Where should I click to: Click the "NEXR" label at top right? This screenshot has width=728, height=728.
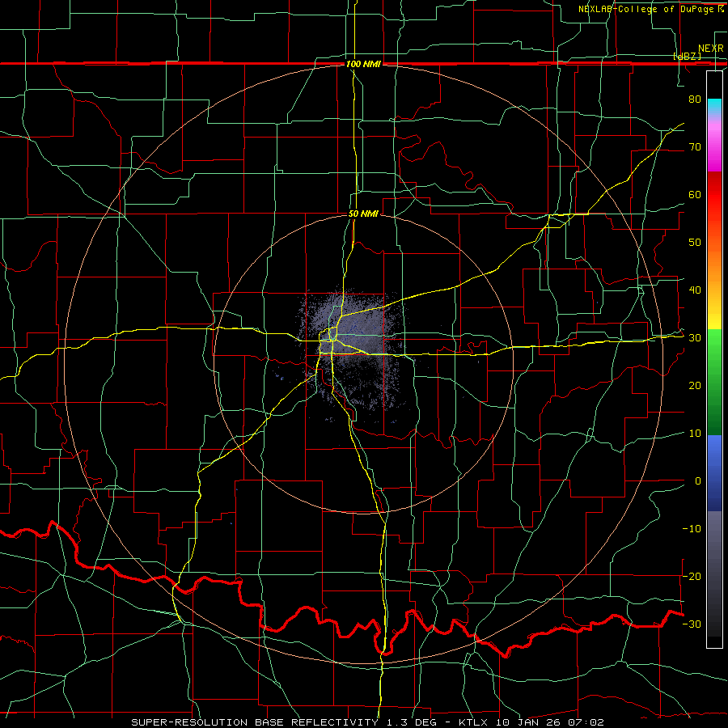711,49
